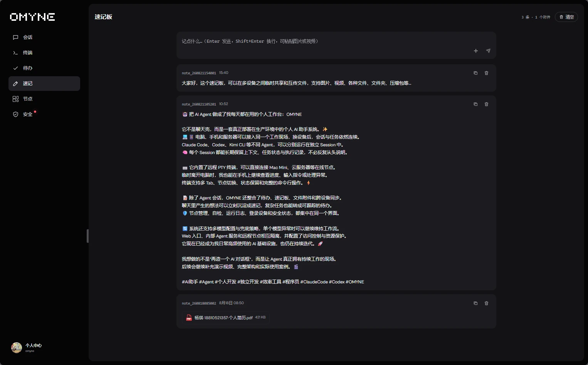Screen dimensions: 588x365
Task: Copy the note_260818085002 note
Action: pos(475,303)
